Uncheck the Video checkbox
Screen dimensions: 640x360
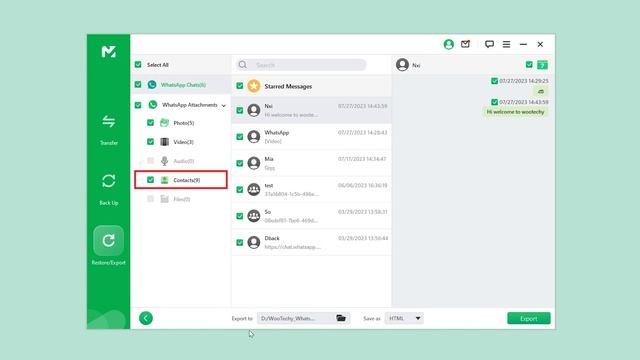point(150,142)
